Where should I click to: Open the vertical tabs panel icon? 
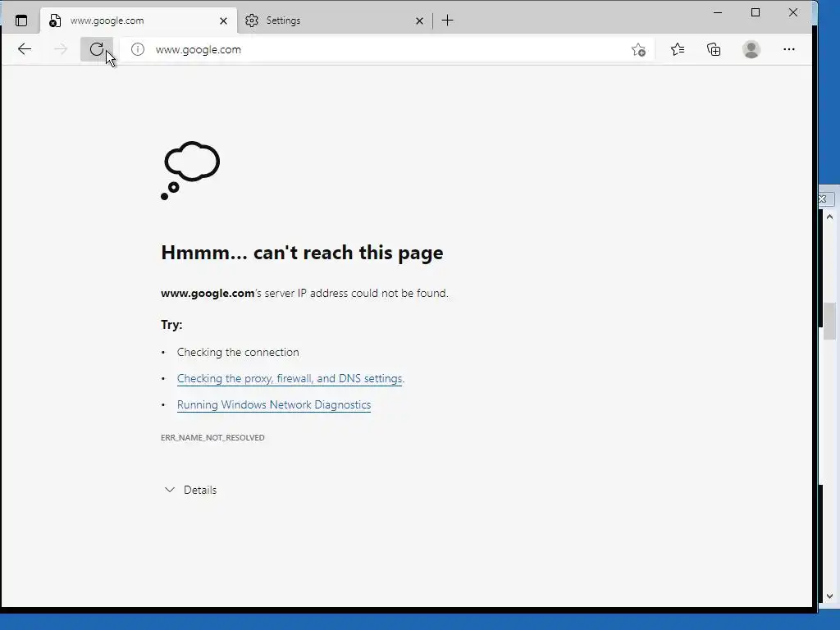click(21, 21)
